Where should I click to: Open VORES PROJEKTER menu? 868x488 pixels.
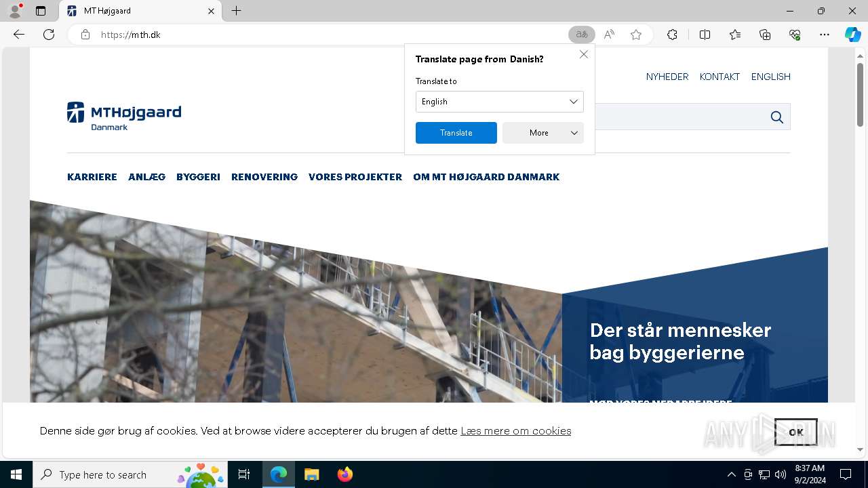click(355, 177)
